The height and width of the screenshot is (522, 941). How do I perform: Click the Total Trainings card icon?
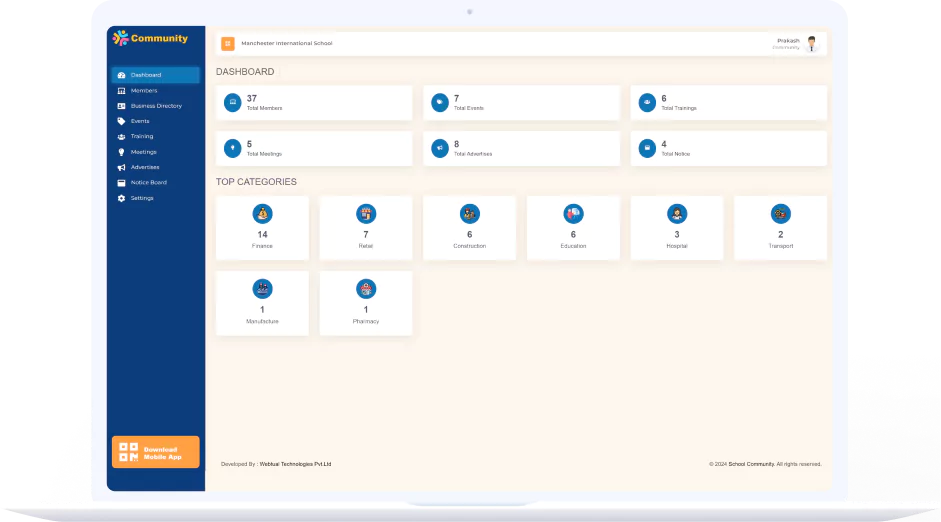pos(647,103)
